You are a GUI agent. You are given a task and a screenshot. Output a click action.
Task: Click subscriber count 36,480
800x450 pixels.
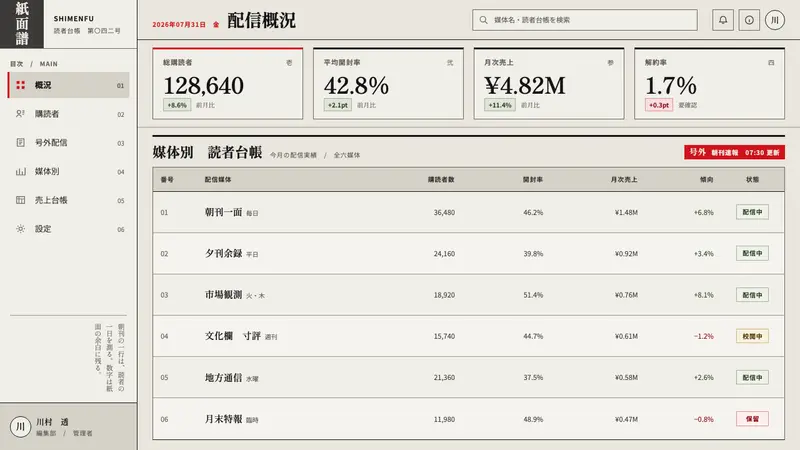[x=444, y=212]
